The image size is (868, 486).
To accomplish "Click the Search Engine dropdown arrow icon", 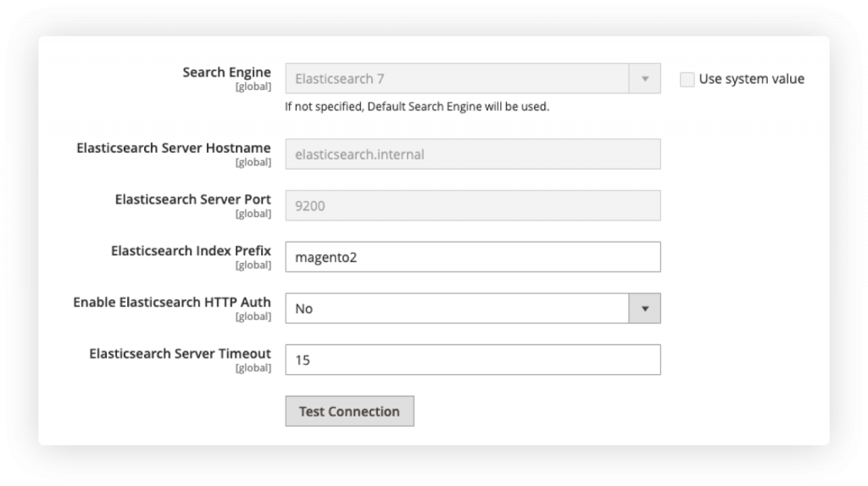I will click(x=644, y=79).
